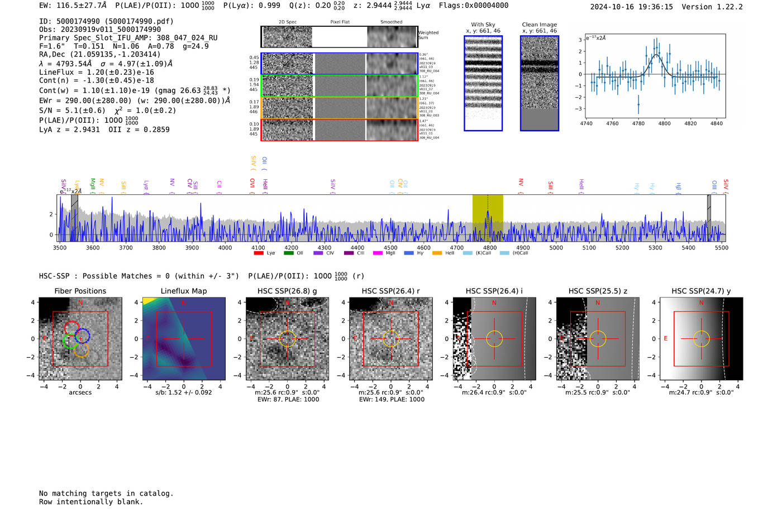Click the Clean Image 2D cutout
This screenshot has width=782, height=532.
click(x=540, y=83)
